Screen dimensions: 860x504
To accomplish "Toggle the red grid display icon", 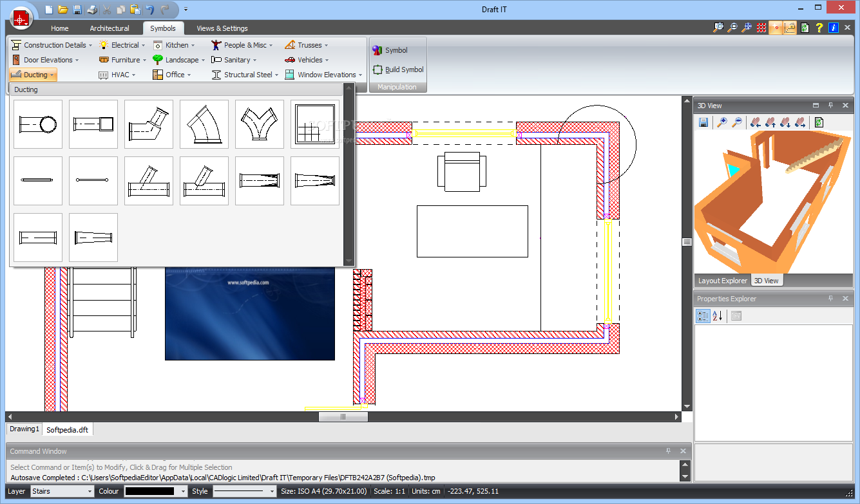I will click(762, 28).
